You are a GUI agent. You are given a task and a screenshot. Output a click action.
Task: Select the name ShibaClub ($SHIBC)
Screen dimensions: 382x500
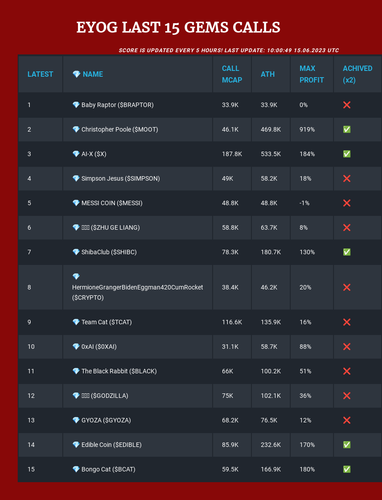(109, 252)
